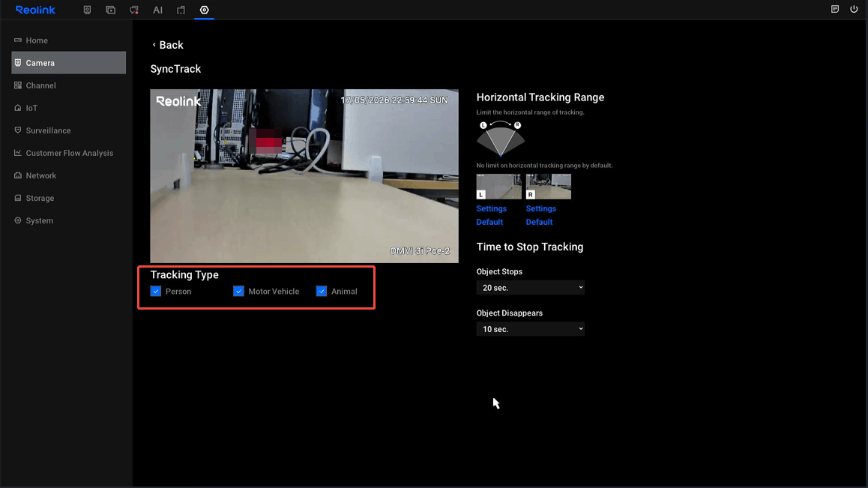Click the IoT house icon in sidebar

pyautogui.click(x=18, y=108)
